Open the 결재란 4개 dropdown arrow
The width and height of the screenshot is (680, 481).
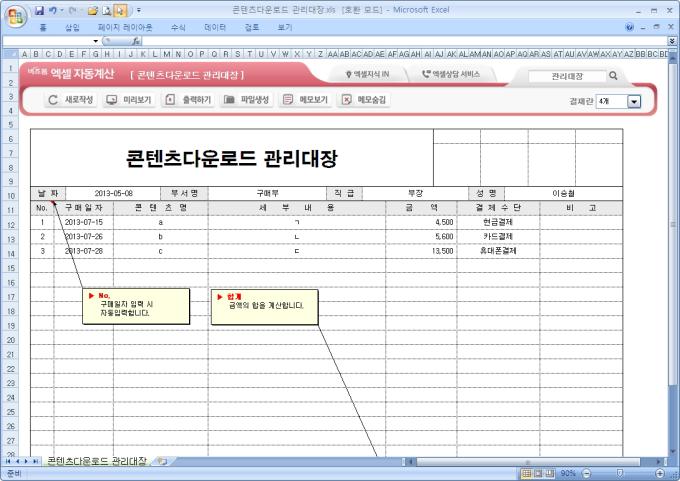click(x=634, y=102)
